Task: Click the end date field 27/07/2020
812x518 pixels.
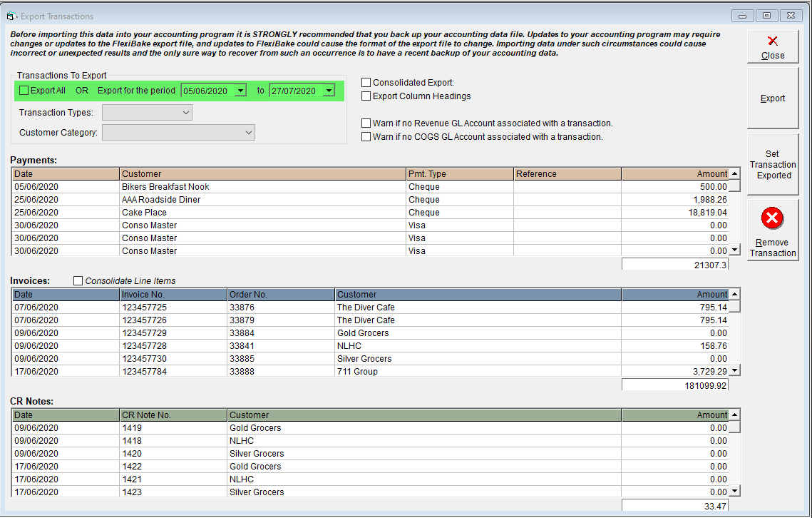Action: tap(297, 91)
